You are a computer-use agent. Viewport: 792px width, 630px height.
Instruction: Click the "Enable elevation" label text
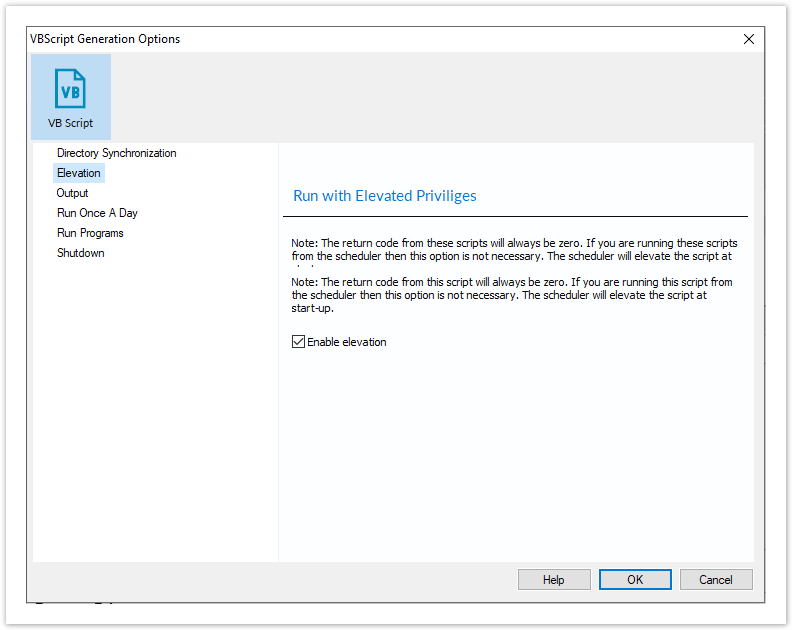tap(346, 342)
